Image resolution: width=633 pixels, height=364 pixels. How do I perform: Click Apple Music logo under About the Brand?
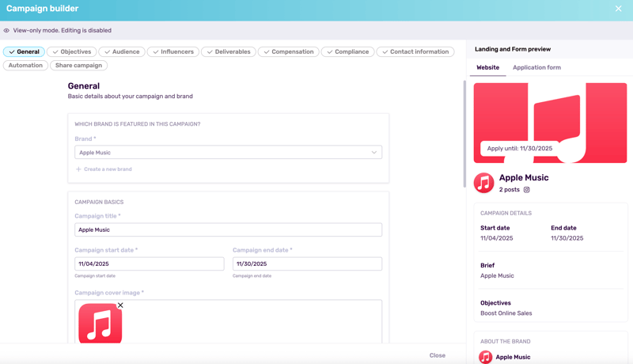[485, 357]
